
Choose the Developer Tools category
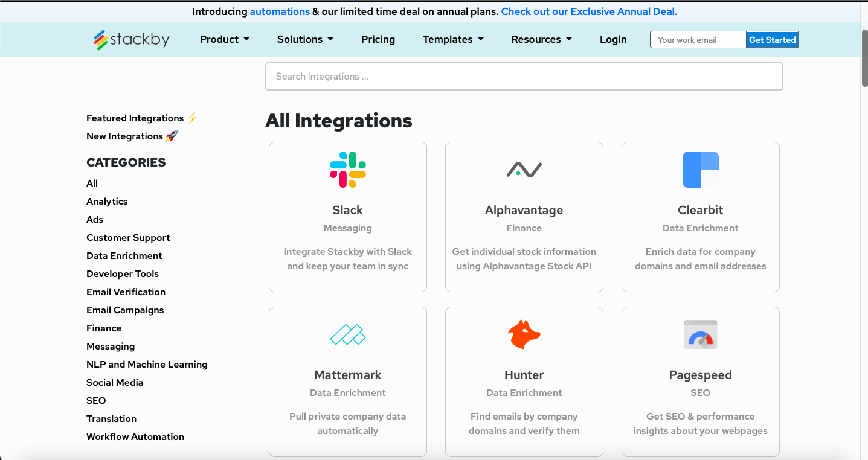pyautogui.click(x=123, y=274)
